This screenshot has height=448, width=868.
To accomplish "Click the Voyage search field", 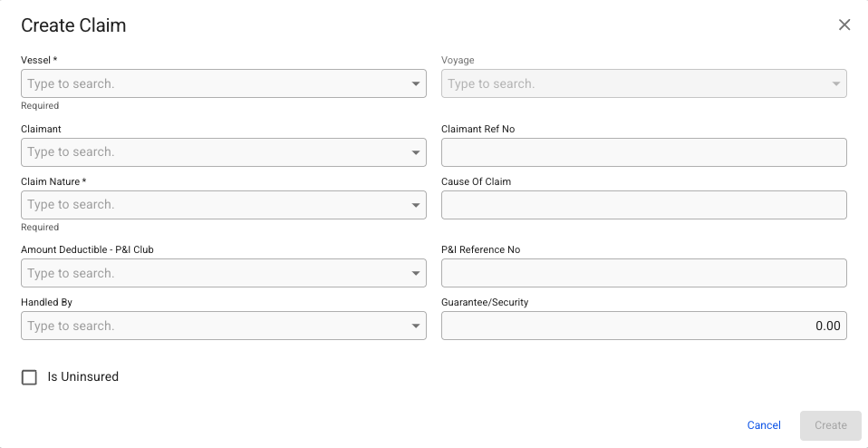I will pos(634,84).
